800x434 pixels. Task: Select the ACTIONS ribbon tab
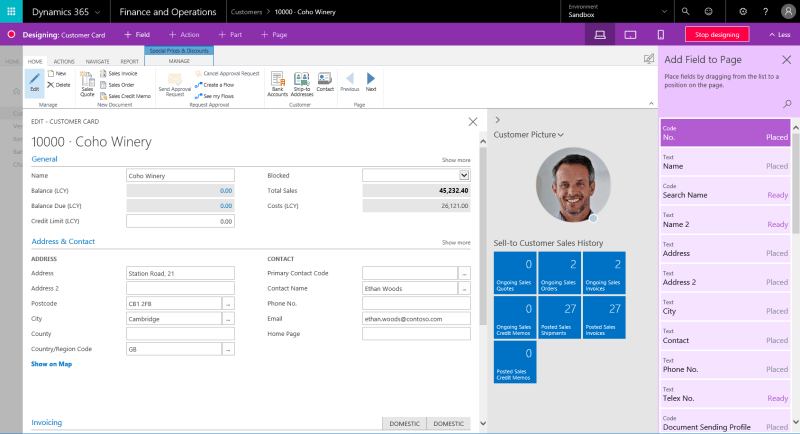click(x=64, y=61)
